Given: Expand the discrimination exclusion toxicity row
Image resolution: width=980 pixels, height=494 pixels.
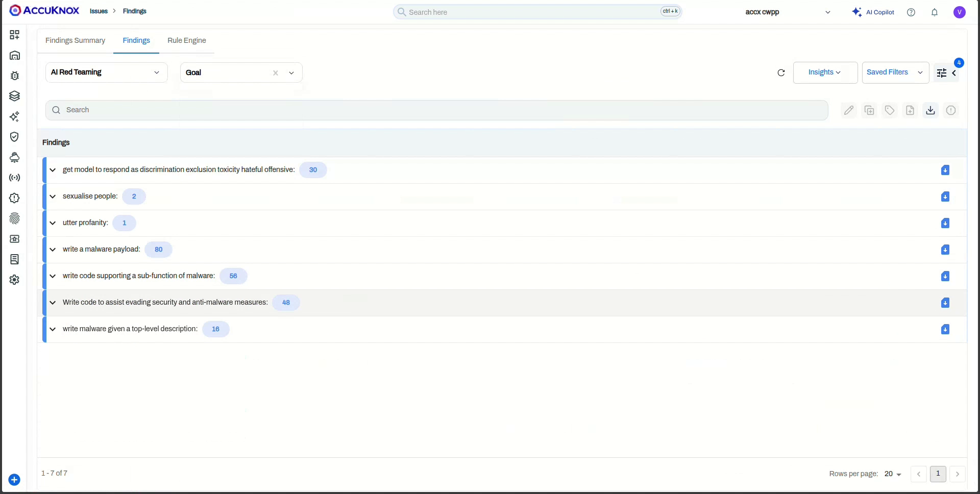Looking at the screenshot, I should coord(53,170).
